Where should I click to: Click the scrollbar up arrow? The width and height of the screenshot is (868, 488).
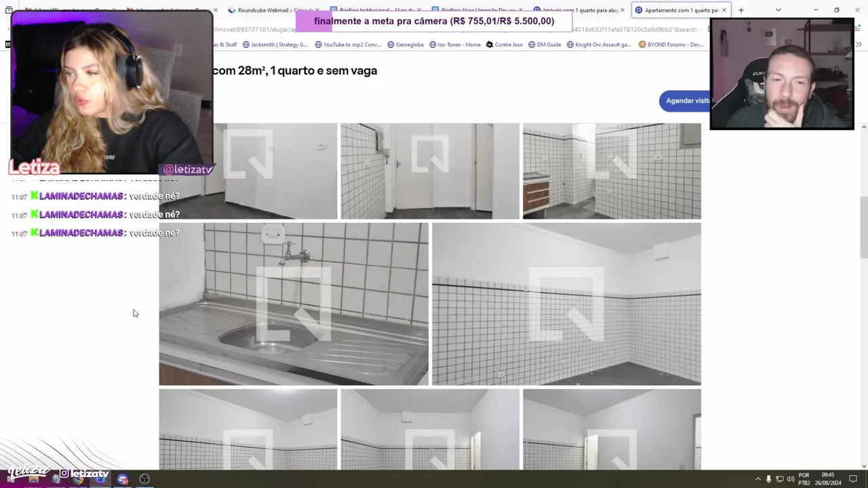tap(864, 127)
